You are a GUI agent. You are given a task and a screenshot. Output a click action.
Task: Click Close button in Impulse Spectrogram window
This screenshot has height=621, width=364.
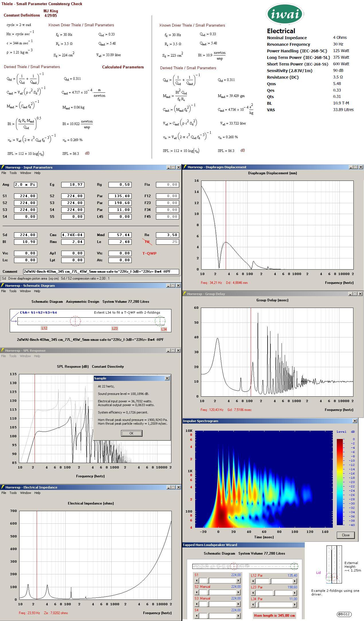coord(345,535)
